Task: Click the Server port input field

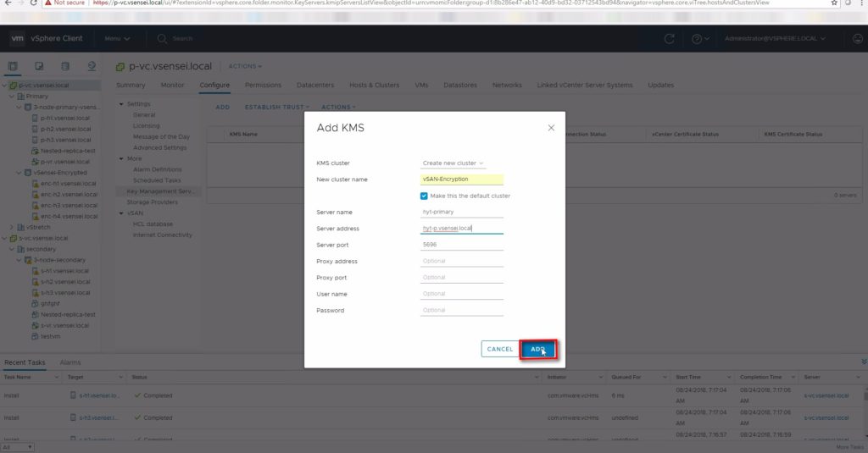Action: tap(461, 245)
